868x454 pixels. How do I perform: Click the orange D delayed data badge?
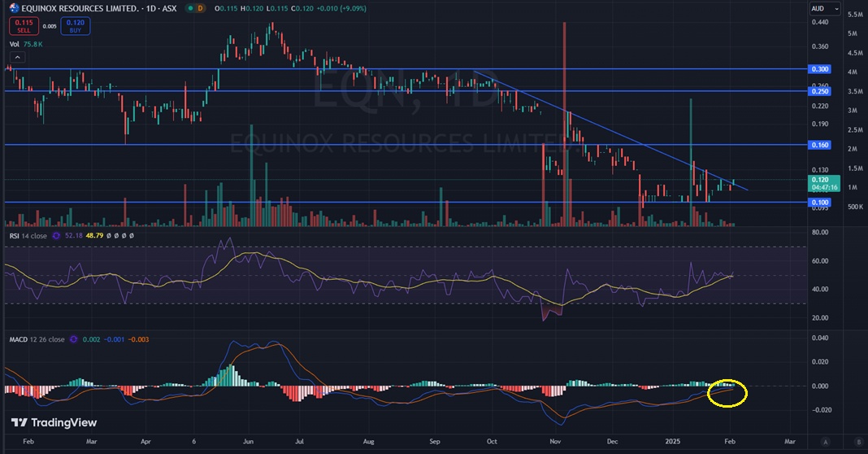pos(200,8)
